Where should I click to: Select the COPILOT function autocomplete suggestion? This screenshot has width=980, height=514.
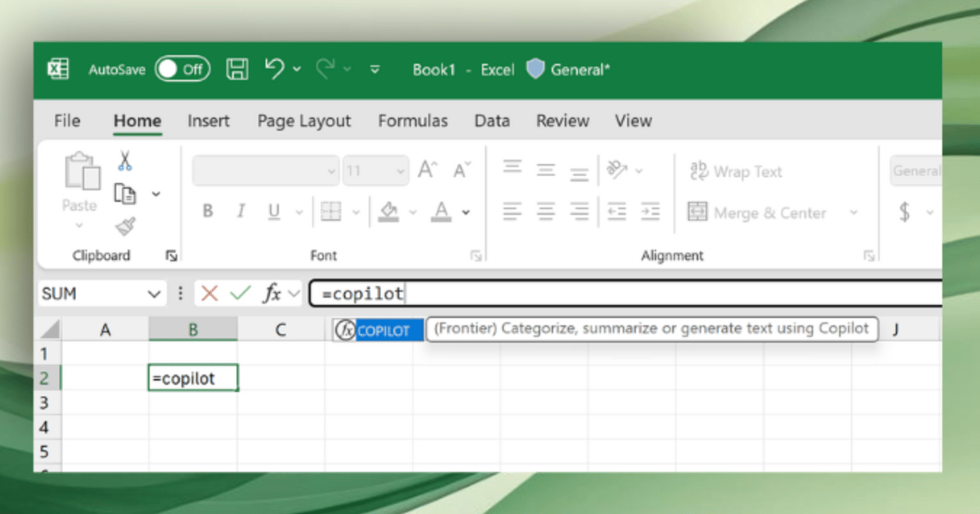point(383,331)
